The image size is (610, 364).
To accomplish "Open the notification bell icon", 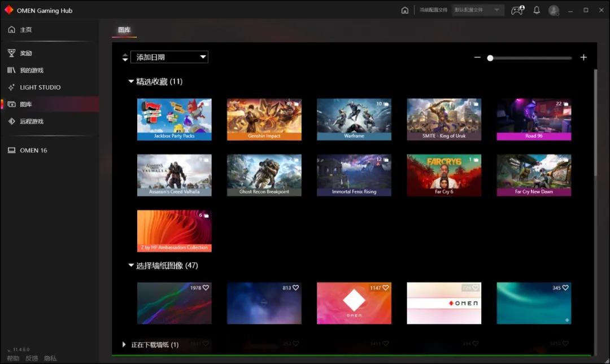I will [537, 10].
